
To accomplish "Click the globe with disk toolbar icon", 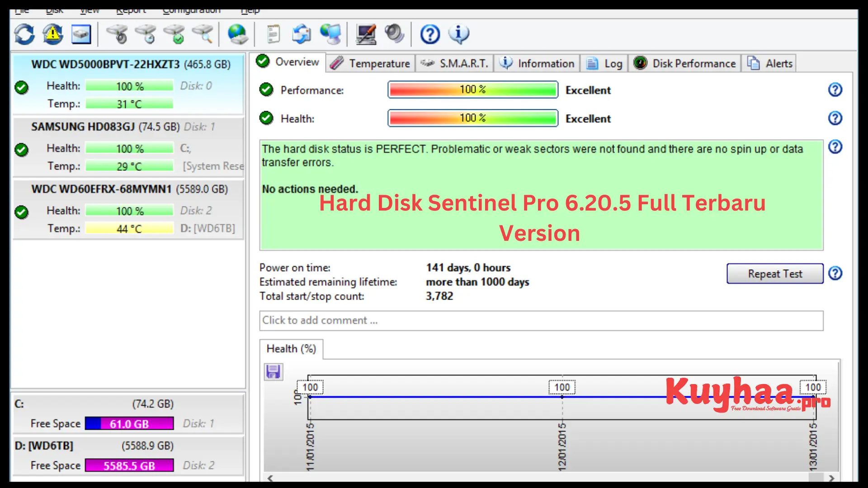I will (237, 34).
